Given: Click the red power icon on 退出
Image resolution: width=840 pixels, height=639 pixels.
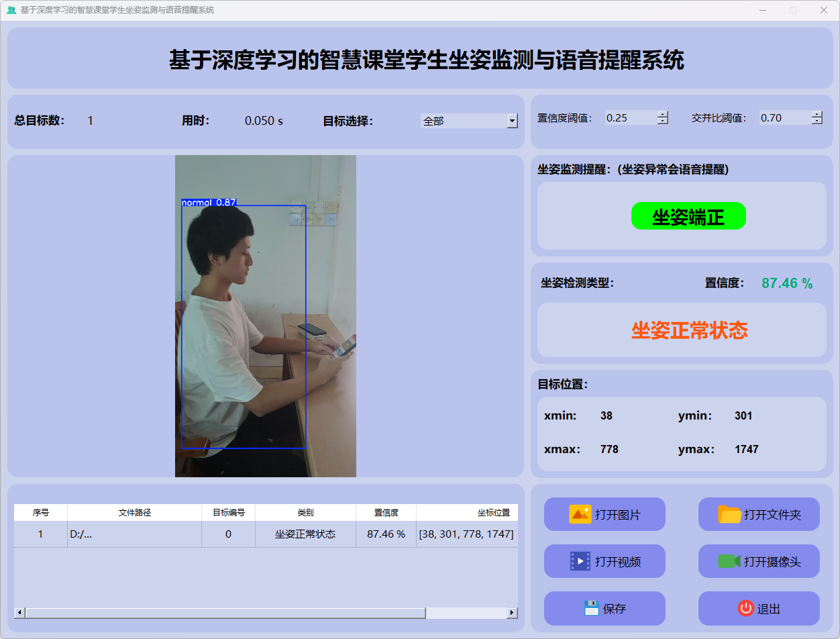Looking at the screenshot, I should point(745,608).
